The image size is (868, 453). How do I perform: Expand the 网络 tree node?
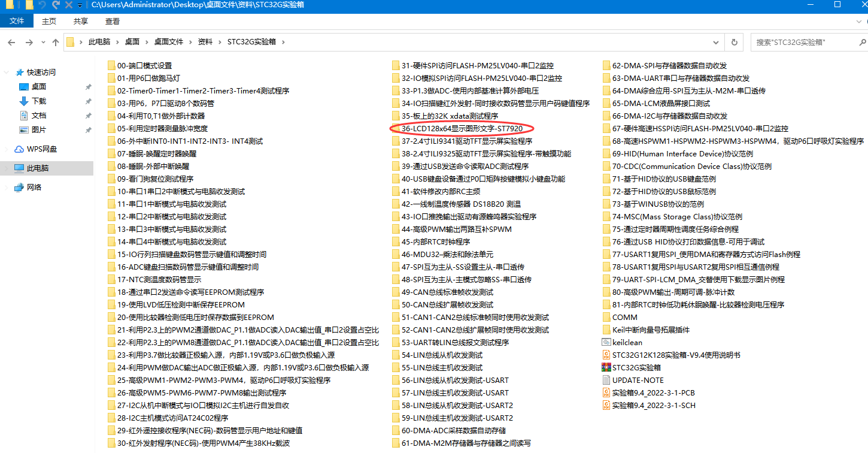click(7, 188)
